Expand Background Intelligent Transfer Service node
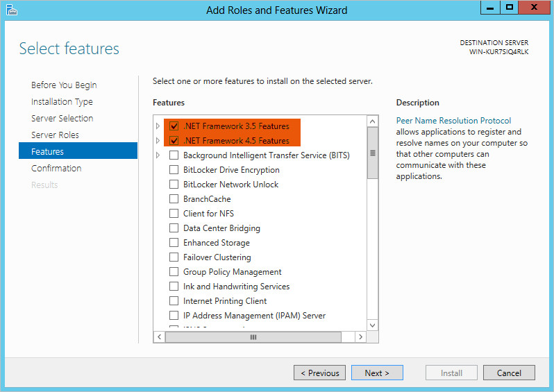554x392 pixels. (x=158, y=155)
